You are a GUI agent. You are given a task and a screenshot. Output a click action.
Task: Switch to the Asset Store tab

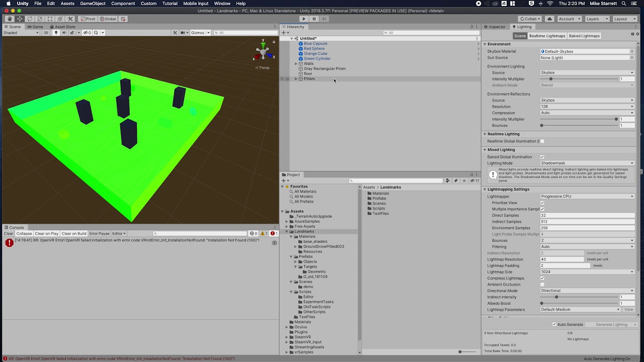(x=62, y=27)
